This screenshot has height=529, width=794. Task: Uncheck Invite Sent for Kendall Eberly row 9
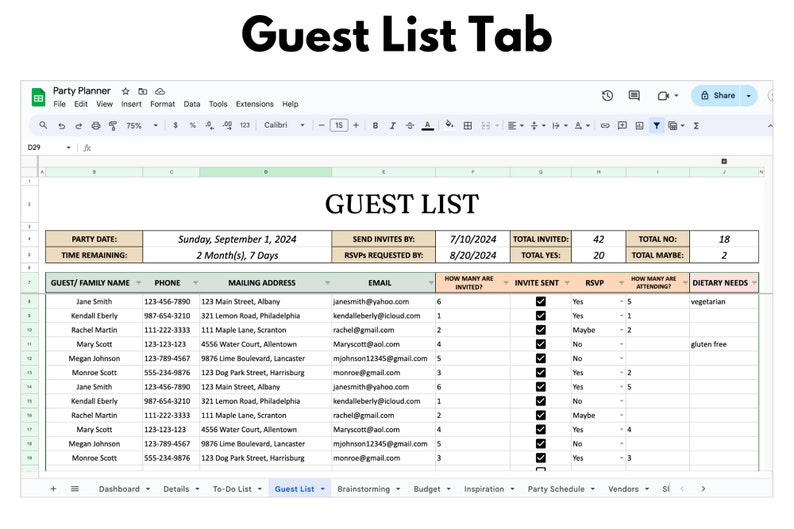pyautogui.click(x=541, y=315)
